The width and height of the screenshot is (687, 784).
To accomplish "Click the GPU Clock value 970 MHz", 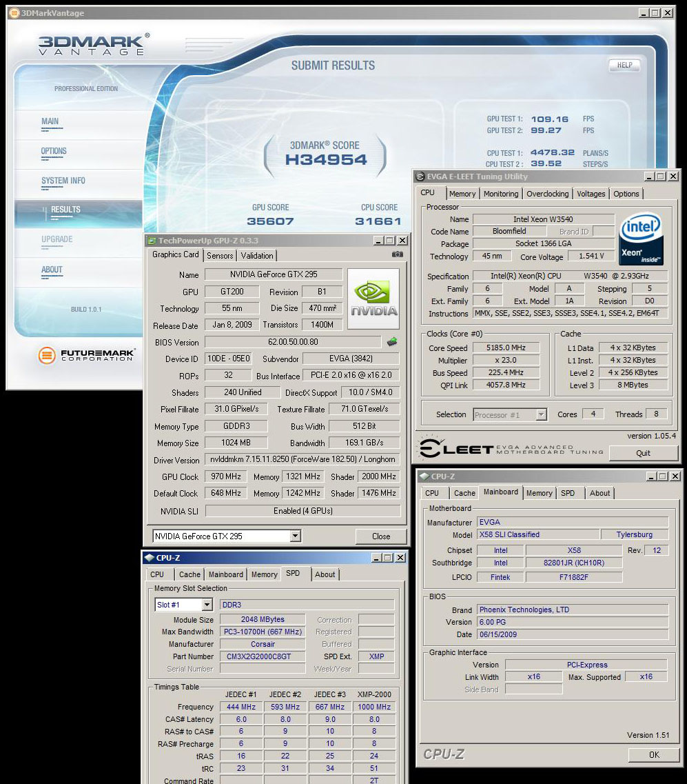I will (x=226, y=477).
